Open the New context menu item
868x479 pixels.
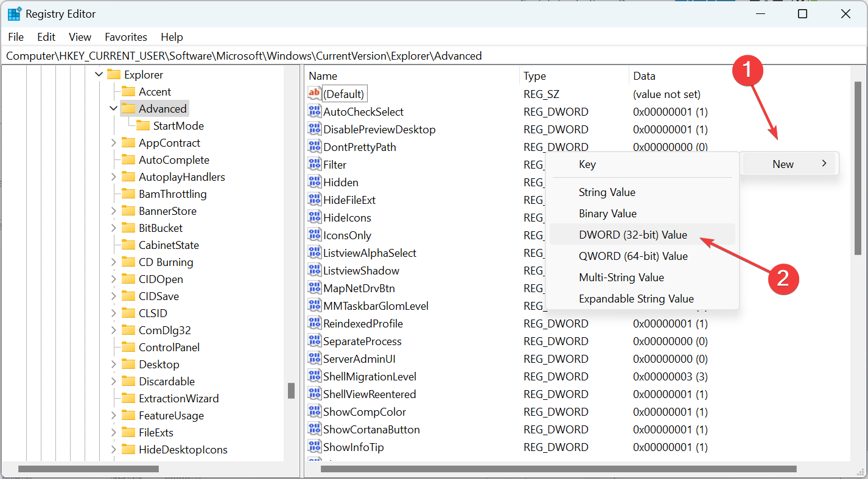click(x=790, y=164)
